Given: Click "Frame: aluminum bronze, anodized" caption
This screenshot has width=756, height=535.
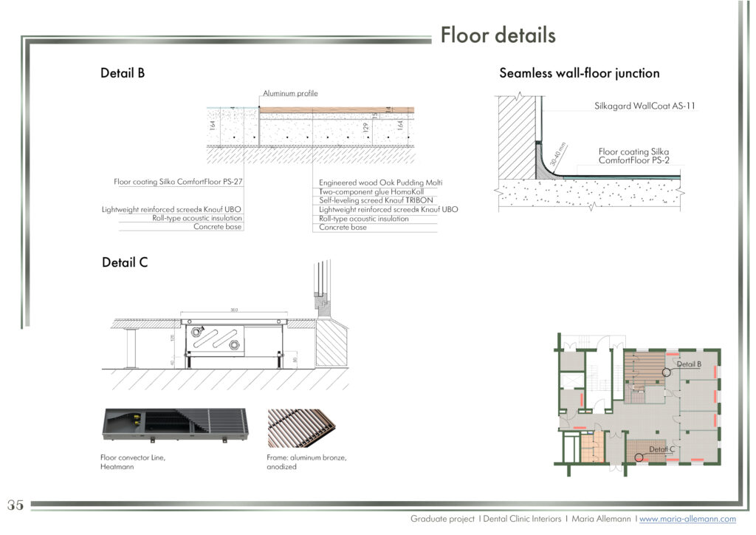Looking at the screenshot, I should [306, 462].
